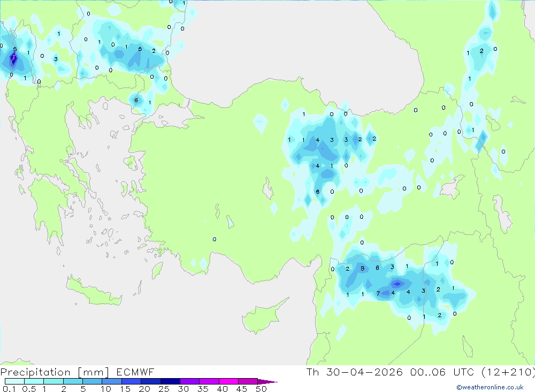Click the "30" legend scale label
The width and height of the screenshot is (535, 392).
(x=184, y=389)
